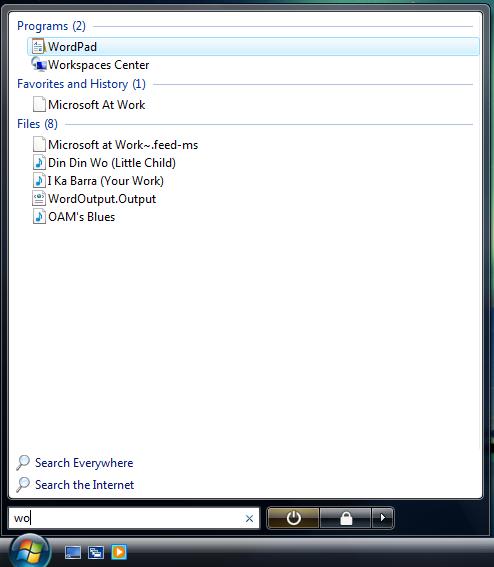Expand the shutdown options arrow
The height and width of the screenshot is (567, 494).
point(383,518)
